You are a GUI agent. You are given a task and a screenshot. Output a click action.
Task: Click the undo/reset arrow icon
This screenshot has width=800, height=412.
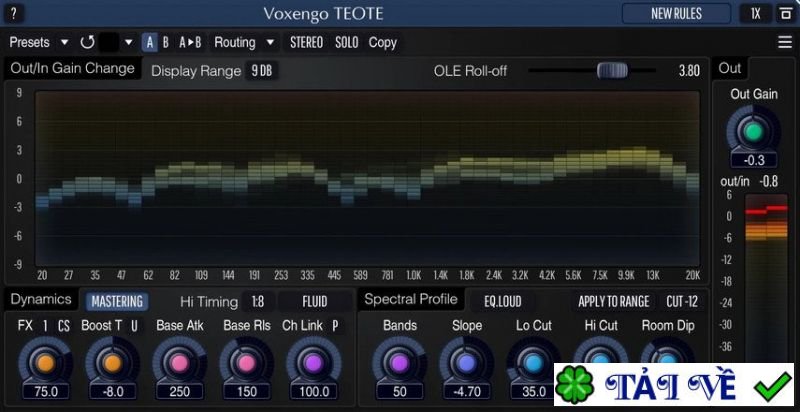point(88,42)
